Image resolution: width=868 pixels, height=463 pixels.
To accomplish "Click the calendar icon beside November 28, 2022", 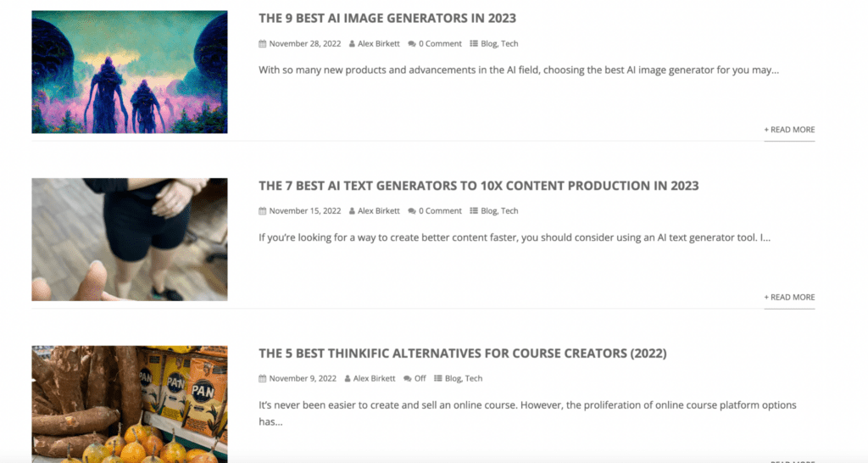I will tap(263, 44).
